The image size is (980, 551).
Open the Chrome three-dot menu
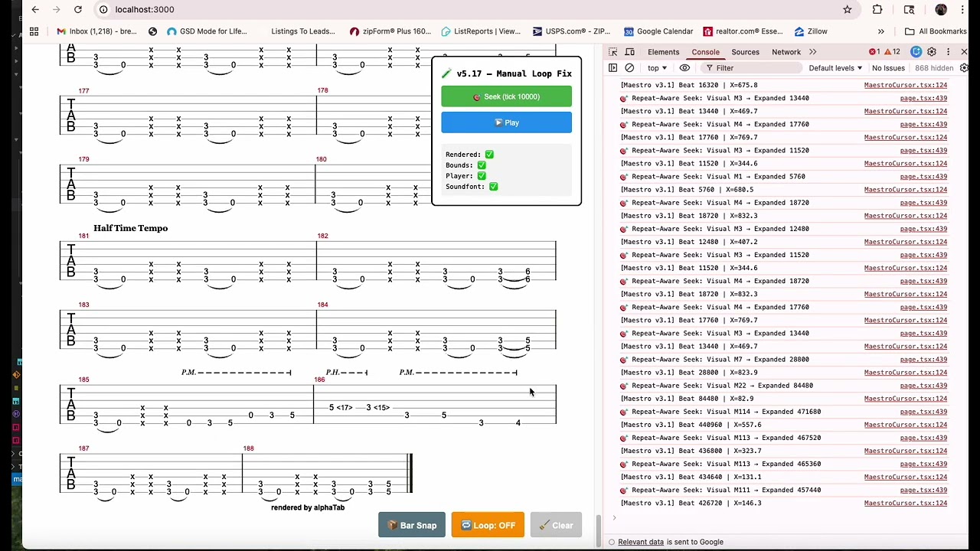(964, 9)
